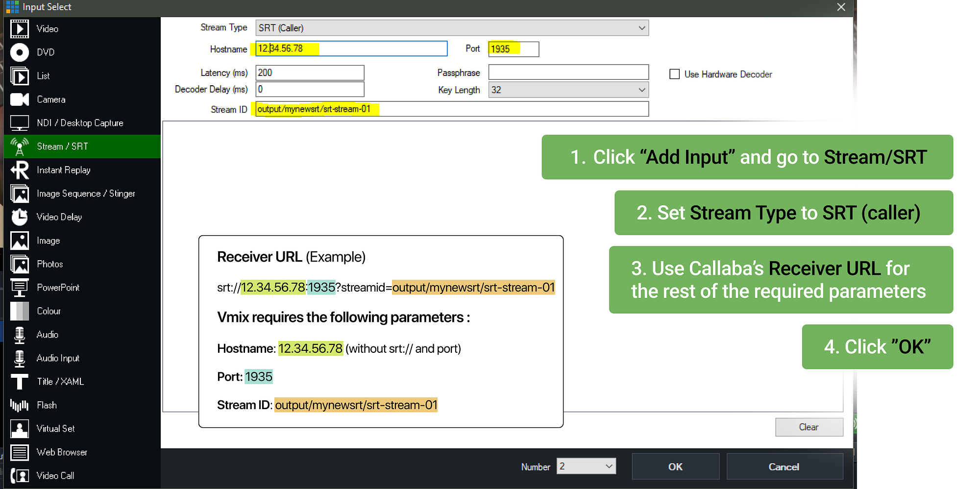Select the PowerPoint presentation icon
This screenshot has width=980, height=489.
coord(20,287)
